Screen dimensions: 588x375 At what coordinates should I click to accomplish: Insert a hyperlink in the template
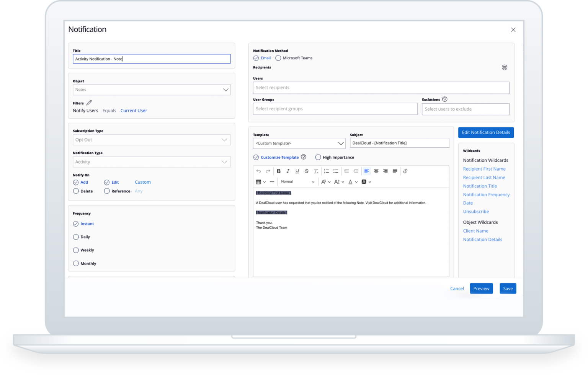(405, 171)
